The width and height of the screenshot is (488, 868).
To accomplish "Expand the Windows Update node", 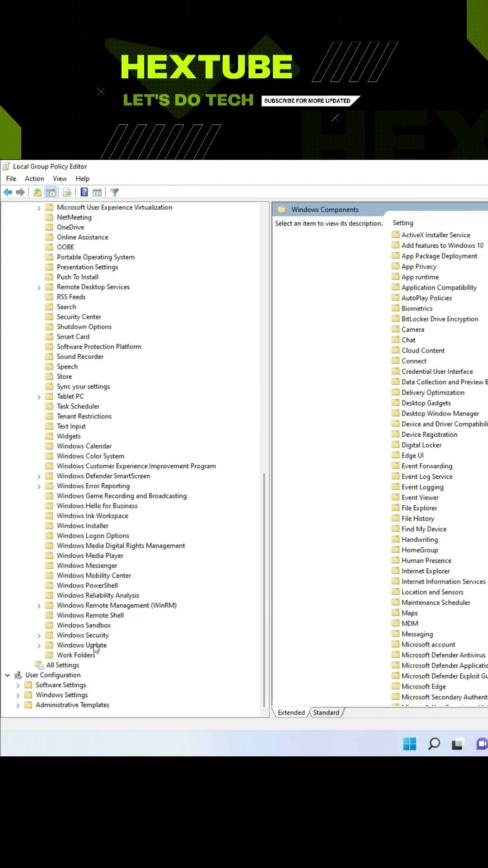I will click(39, 646).
